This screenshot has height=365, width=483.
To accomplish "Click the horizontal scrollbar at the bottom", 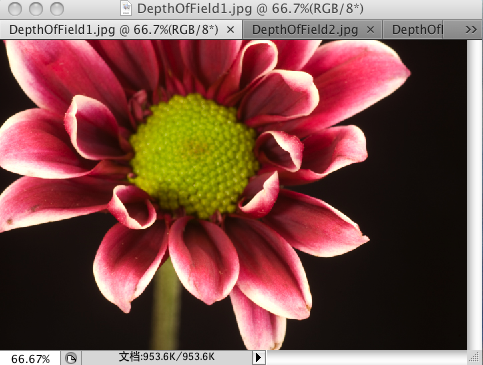I will 367,358.
